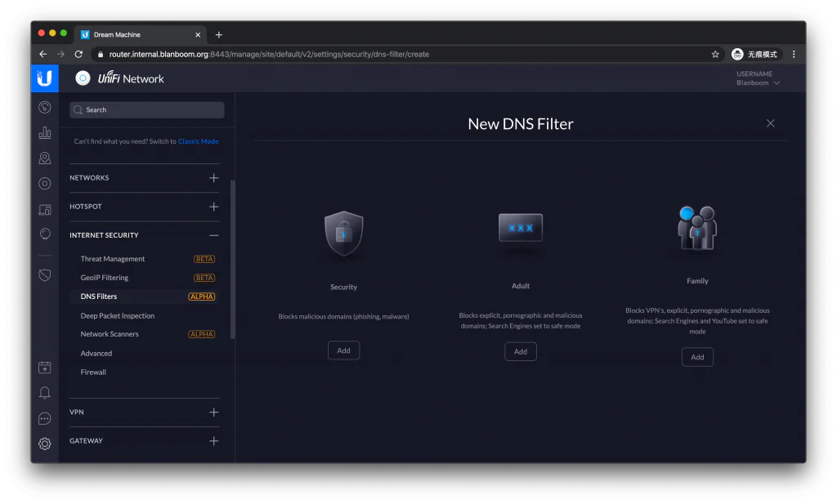This screenshot has width=837, height=504.
Task: Click the incognito mode indicator
Action: (754, 55)
